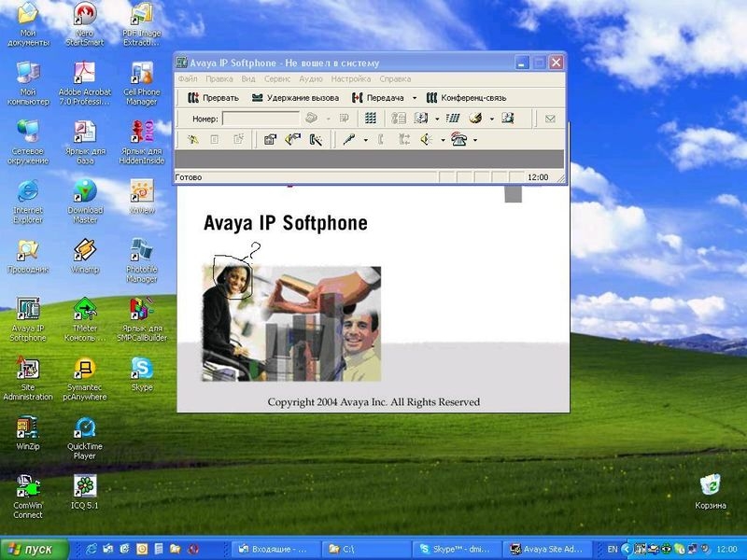
Task: Select the Skype desktop shortcut icon
Action: click(142, 369)
